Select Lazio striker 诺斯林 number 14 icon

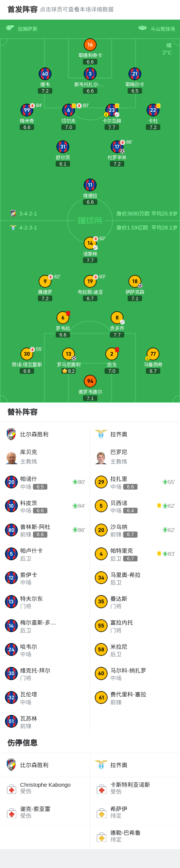tap(90, 243)
